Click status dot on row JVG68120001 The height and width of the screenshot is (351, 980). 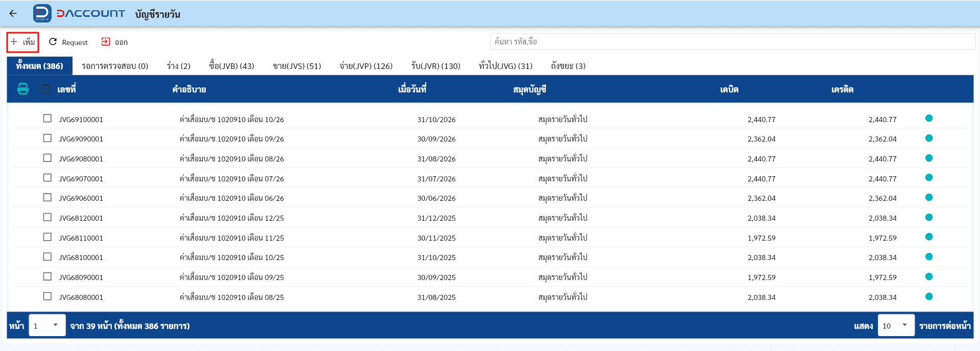929,217
